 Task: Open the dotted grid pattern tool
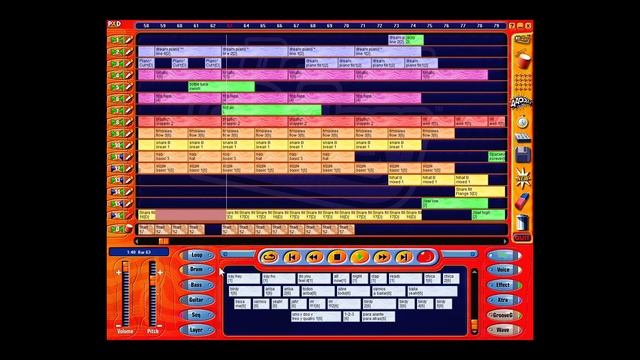click(523, 83)
